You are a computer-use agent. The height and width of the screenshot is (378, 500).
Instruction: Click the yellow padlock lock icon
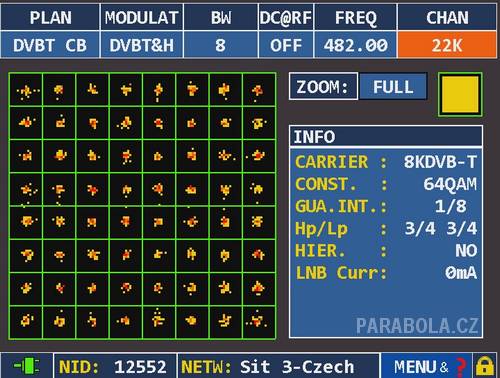click(x=485, y=366)
